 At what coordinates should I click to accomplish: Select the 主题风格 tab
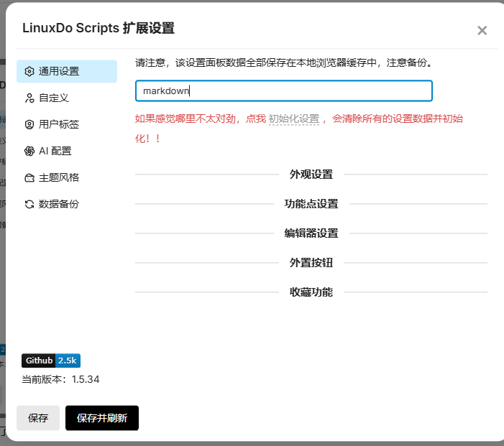tap(67, 177)
